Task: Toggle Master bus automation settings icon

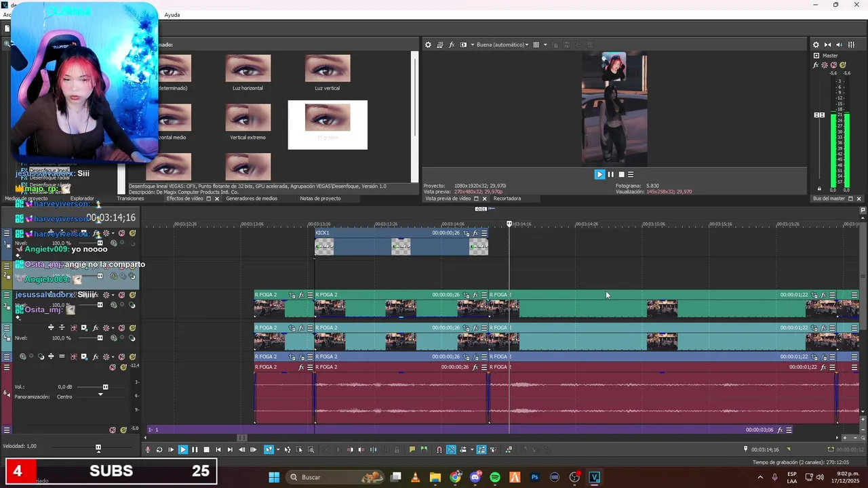Action: [825, 65]
